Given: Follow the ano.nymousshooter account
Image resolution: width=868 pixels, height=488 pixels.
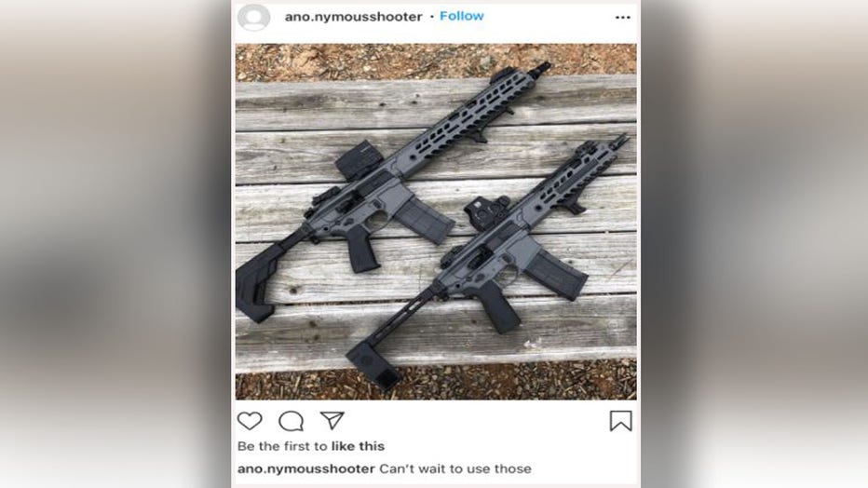Looking at the screenshot, I should 462,16.
